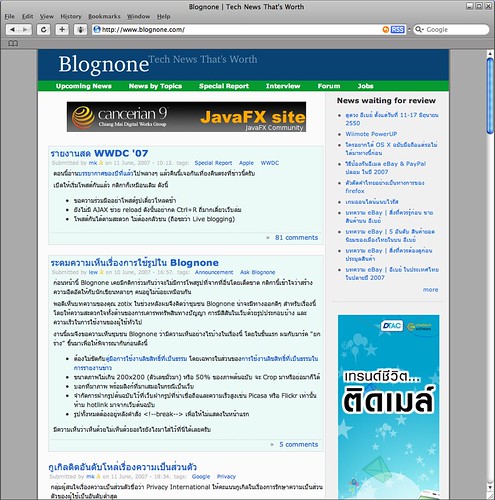495x500 pixels.
Task: Click the bug report toolbar icon
Action: click(x=80, y=30)
